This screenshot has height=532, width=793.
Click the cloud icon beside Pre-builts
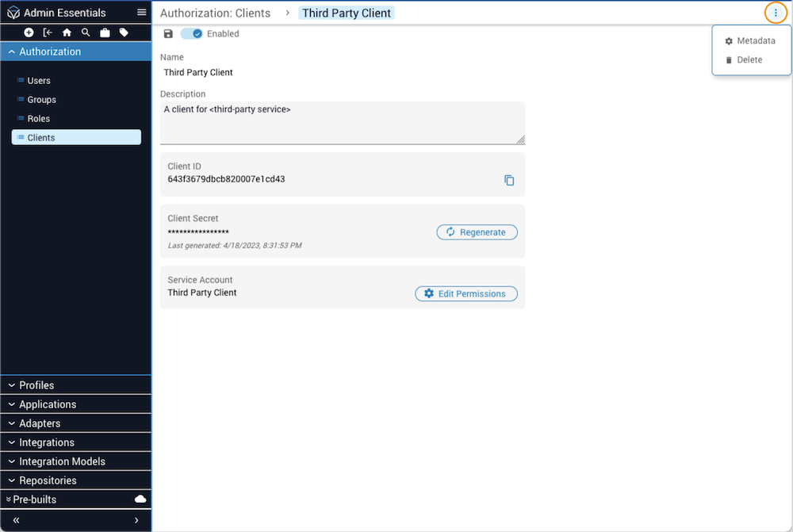140,499
